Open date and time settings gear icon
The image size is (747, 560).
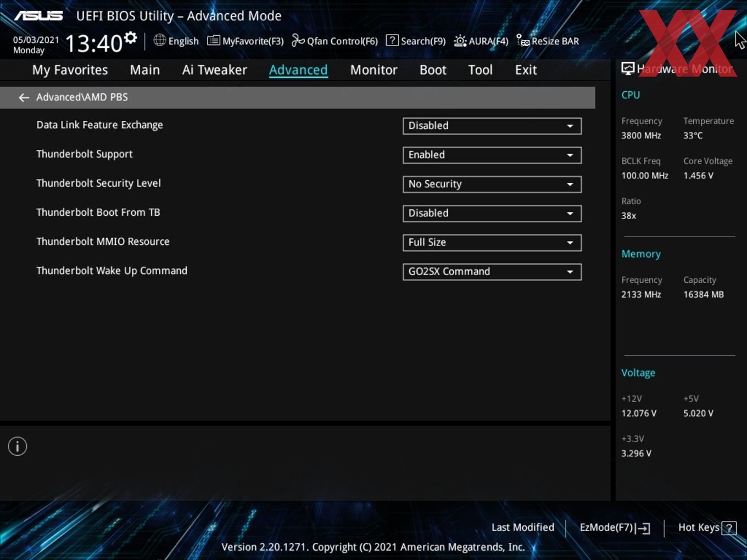pyautogui.click(x=131, y=37)
